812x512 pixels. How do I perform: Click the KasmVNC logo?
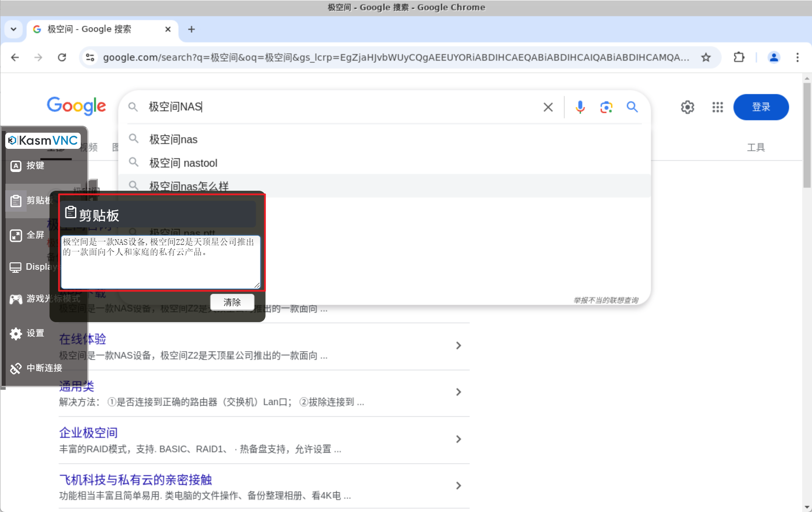[43, 141]
